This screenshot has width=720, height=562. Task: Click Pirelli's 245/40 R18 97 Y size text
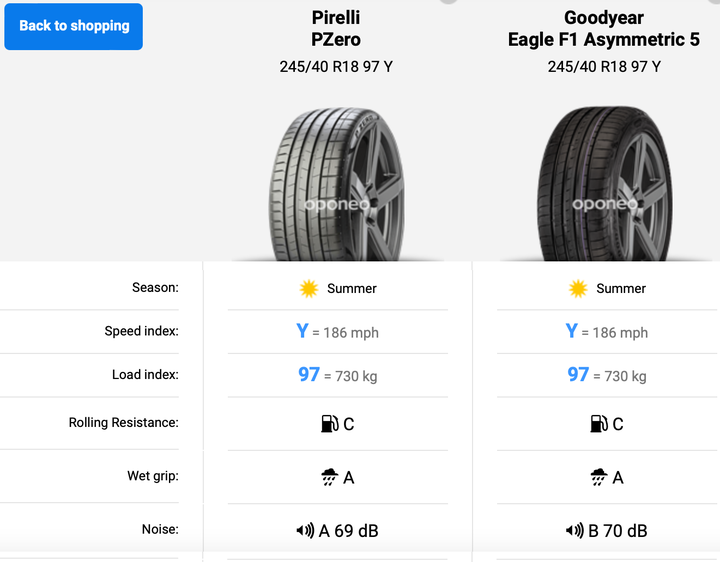[x=336, y=67]
